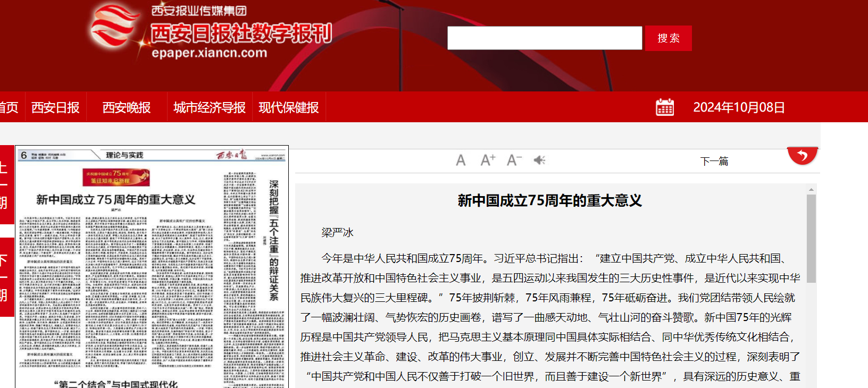Go to previous issue 上一期
The height and width of the screenshot is (388, 868).
pos(4,184)
